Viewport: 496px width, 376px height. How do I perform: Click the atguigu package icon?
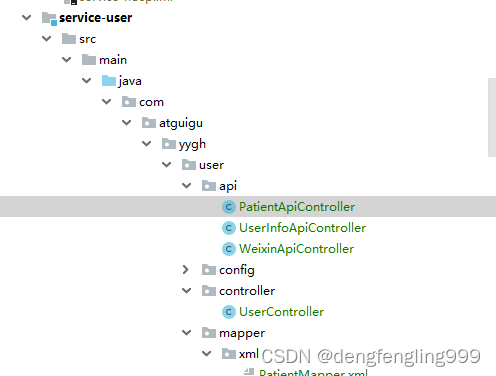coord(149,123)
